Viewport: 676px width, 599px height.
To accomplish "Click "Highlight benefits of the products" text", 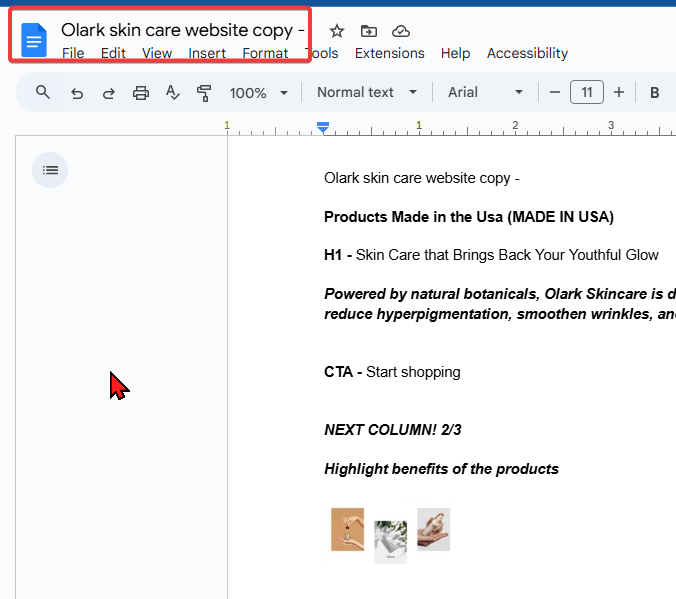I will coord(441,469).
